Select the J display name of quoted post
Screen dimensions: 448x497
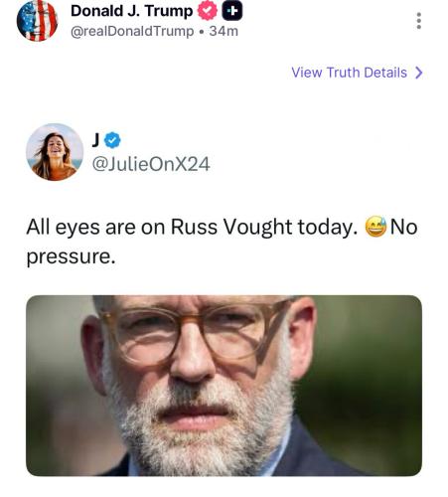click(x=95, y=140)
